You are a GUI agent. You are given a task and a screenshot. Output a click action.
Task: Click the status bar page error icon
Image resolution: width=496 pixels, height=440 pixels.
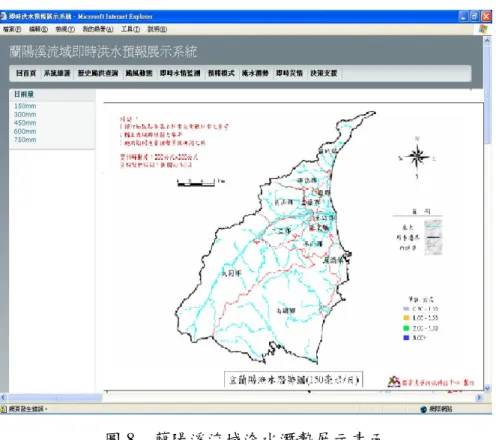click(x=4, y=409)
